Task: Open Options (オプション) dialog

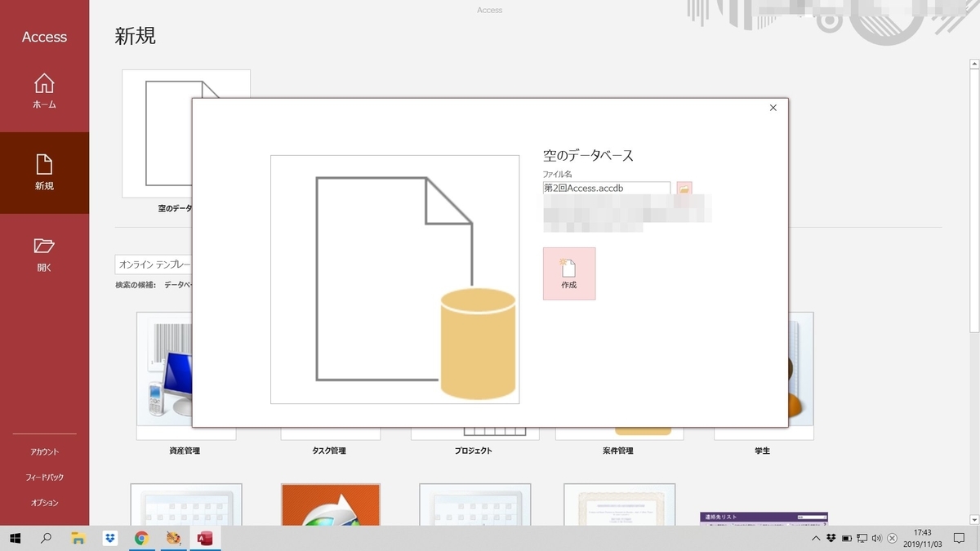Action: click(x=44, y=503)
